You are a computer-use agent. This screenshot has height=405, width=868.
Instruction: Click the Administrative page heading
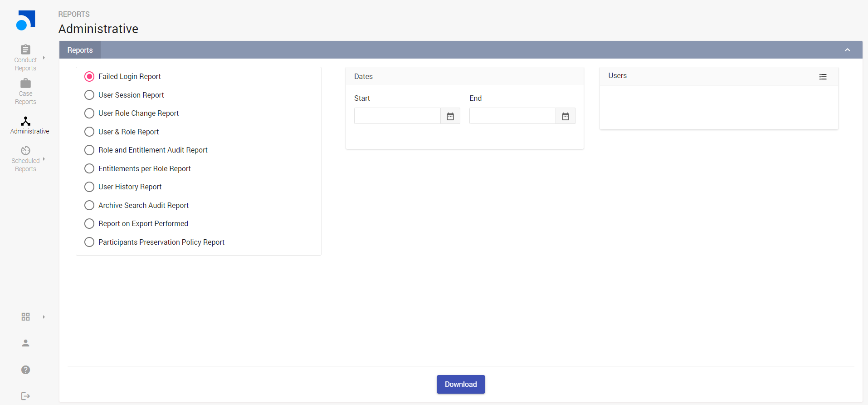(x=98, y=29)
